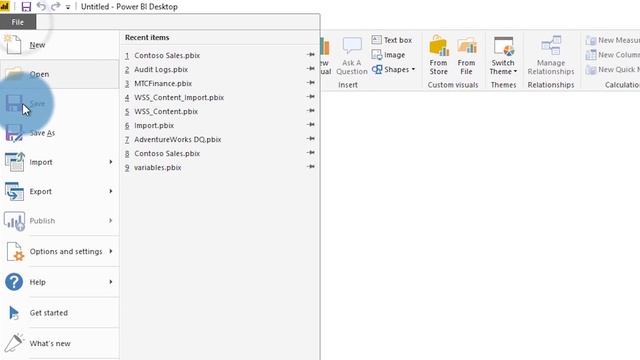The height and width of the screenshot is (360, 640).
Task: Expand the Import submenu arrow
Action: coord(111,162)
